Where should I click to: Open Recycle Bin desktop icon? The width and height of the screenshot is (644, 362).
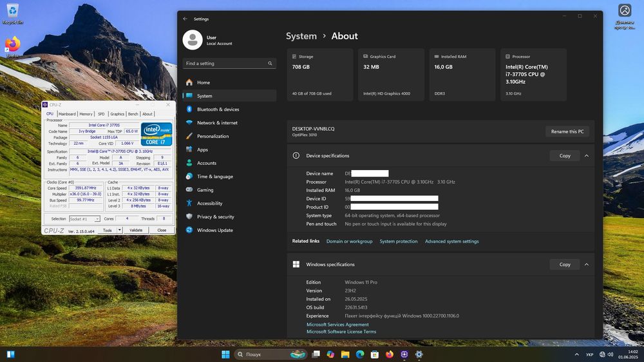(x=13, y=14)
